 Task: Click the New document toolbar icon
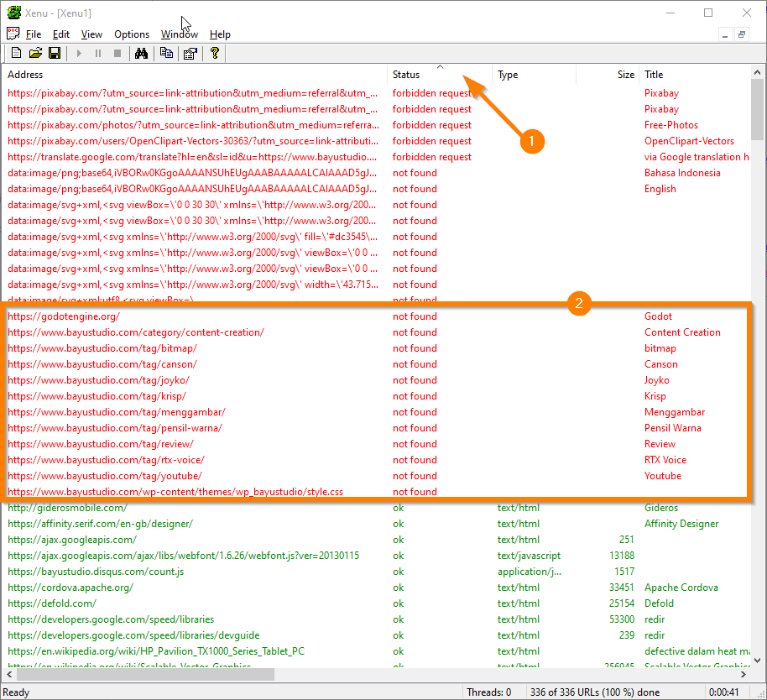tap(16, 53)
